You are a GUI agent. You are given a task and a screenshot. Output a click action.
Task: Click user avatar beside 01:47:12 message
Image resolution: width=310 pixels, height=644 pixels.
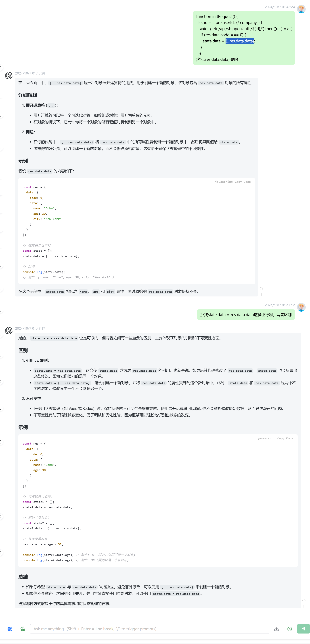click(x=301, y=307)
